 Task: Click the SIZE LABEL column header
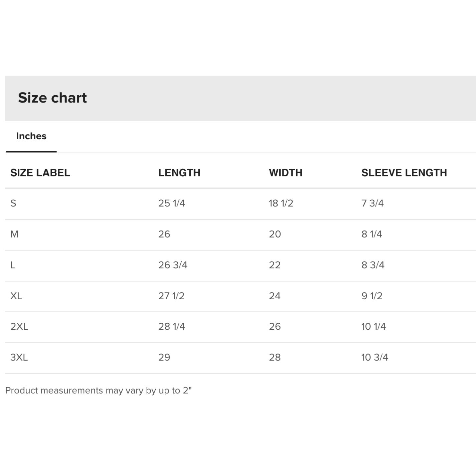click(40, 173)
